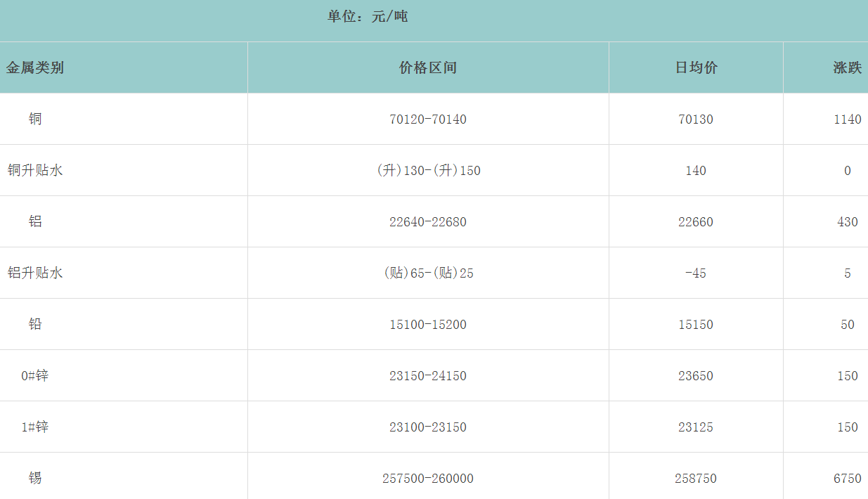Screen dimensions: 868x499
Task: Click the 涨跌 column header
Action: click(x=847, y=68)
